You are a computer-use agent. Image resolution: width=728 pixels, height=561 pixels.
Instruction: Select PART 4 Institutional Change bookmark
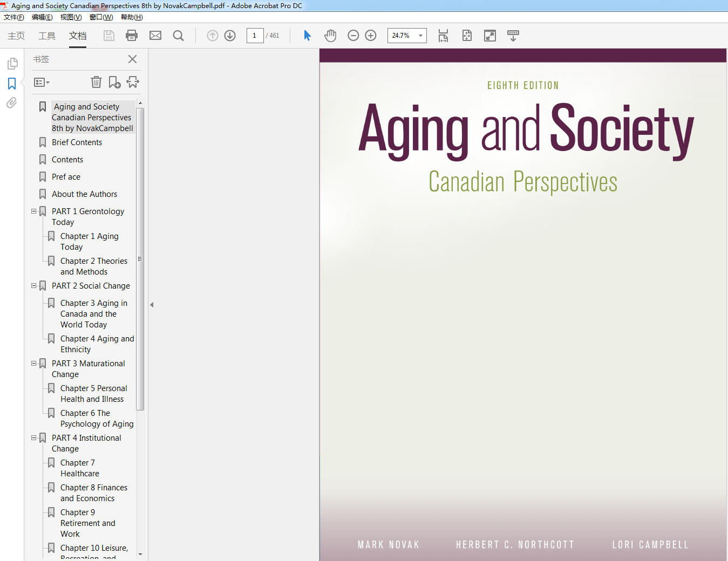pos(86,443)
